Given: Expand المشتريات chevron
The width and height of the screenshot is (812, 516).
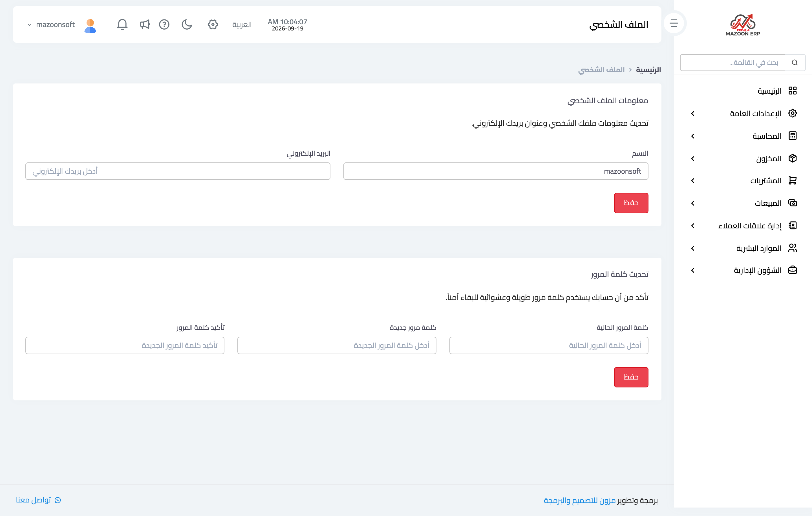Looking at the screenshot, I should coord(693,181).
